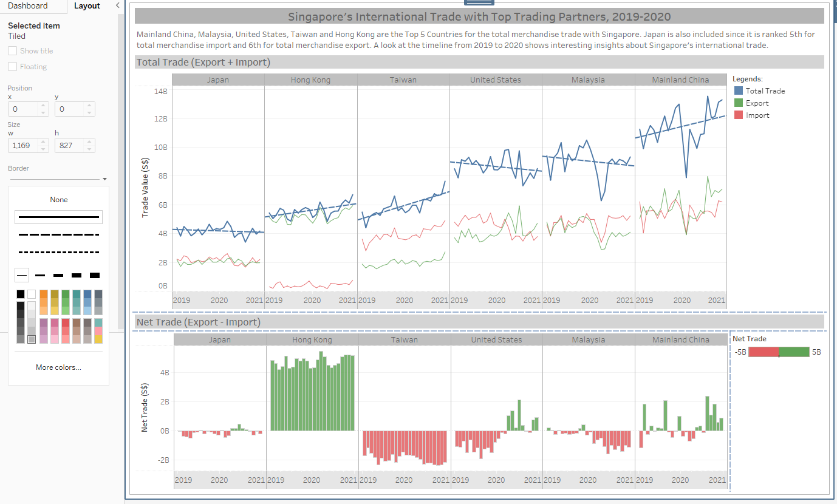This screenshot has width=837, height=504.
Task: Decrease the x position with down arrow
Action: 43,112
